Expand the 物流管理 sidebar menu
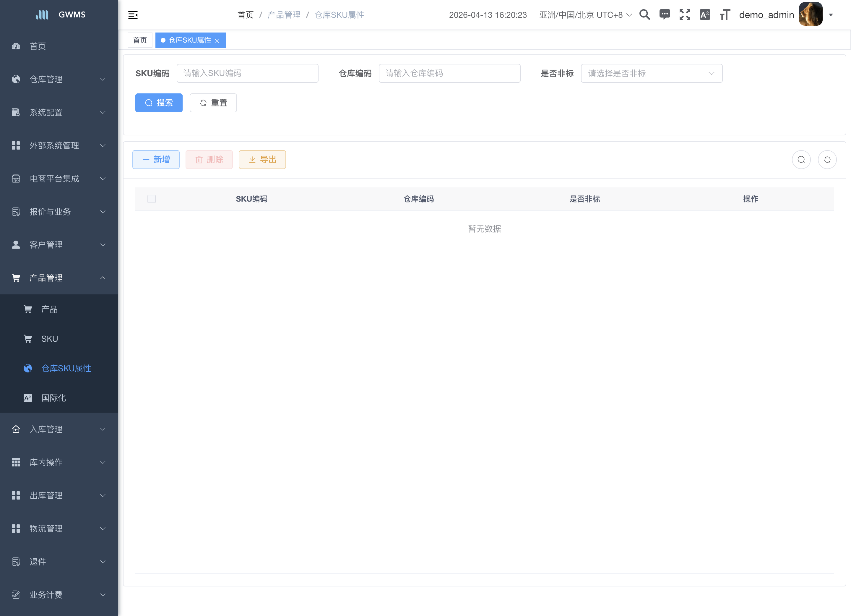 tap(59, 529)
